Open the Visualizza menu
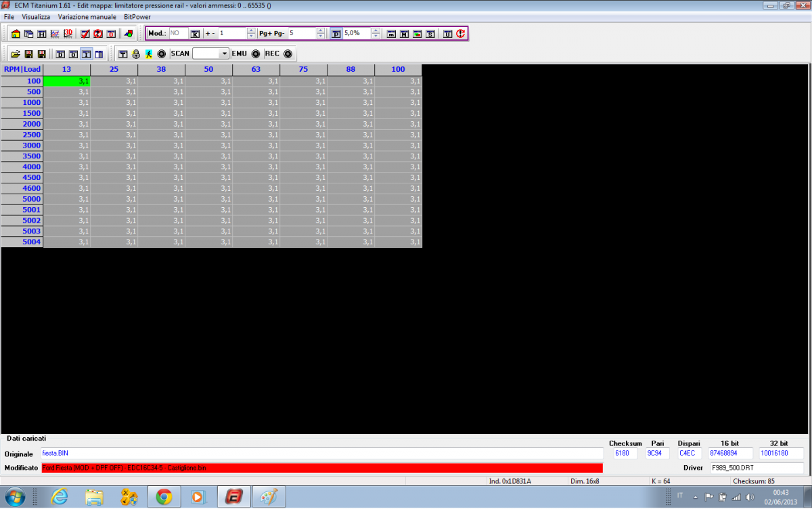 point(36,16)
